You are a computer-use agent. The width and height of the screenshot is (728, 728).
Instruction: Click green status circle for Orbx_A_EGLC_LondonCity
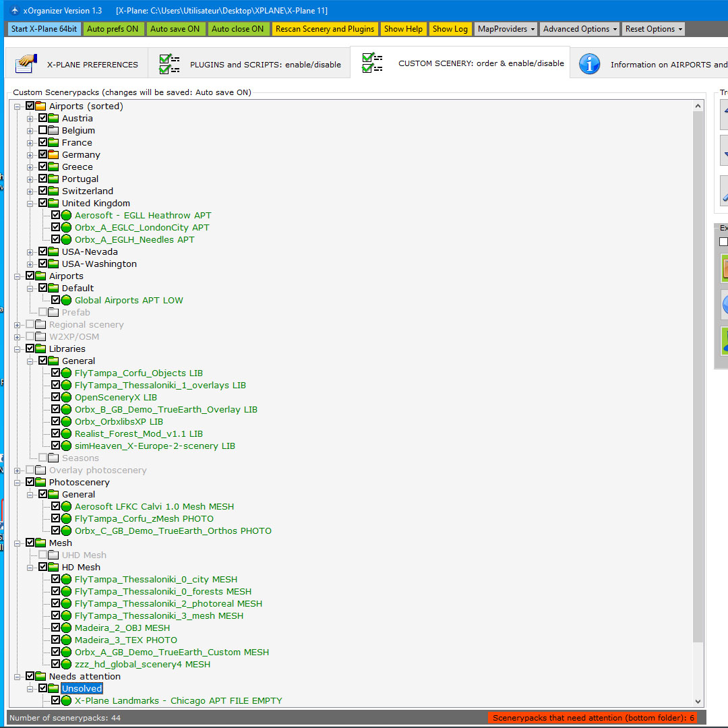pyautogui.click(x=66, y=228)
